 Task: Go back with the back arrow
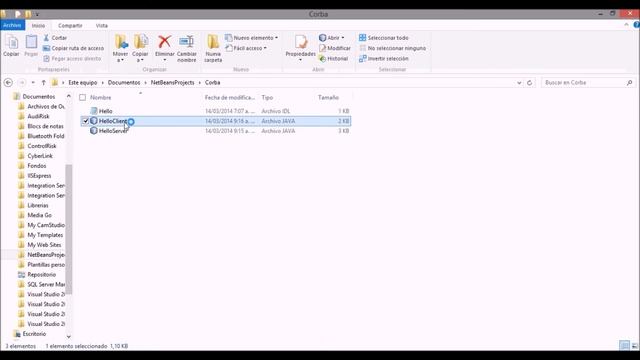pyautogui.click(x=8, y=82)
